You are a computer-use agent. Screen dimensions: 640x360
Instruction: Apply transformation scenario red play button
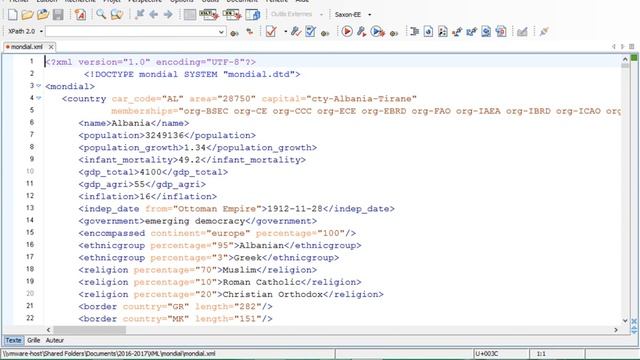(x=347, y=31)
